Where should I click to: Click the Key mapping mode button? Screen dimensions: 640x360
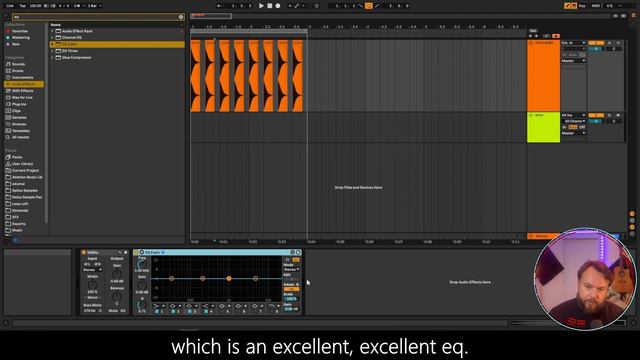[x=582, y=6]
